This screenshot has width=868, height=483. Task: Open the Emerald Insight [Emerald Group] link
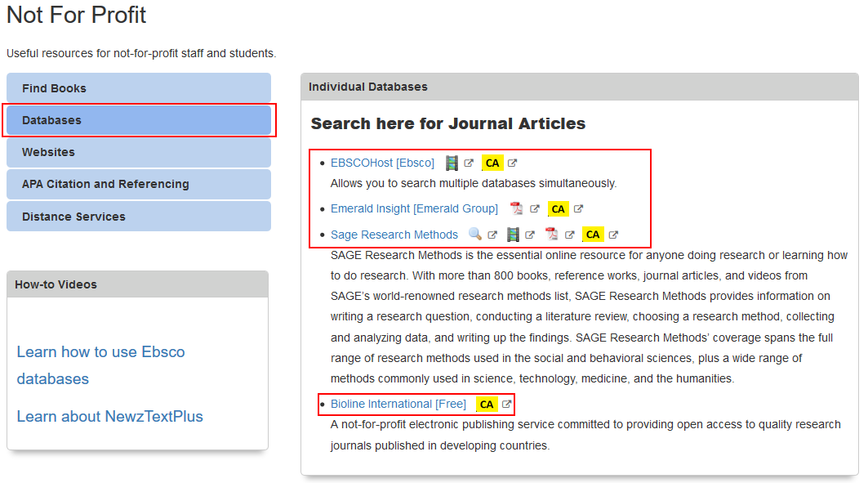(x=414, y=209)
